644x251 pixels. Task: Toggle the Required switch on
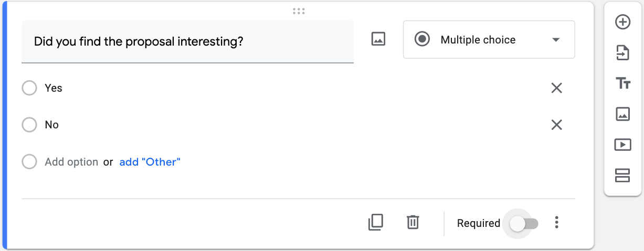524,224
